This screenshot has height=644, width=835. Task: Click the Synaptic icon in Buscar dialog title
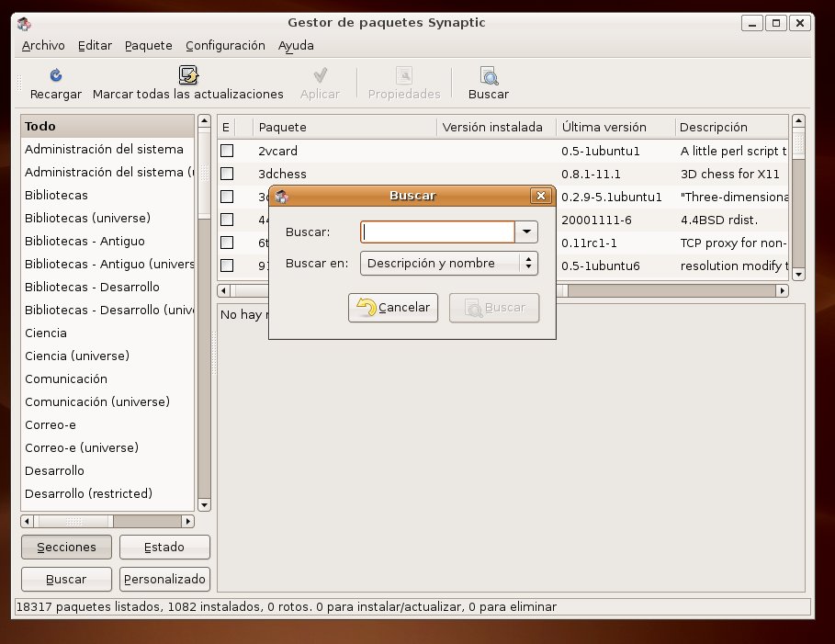click(282, 196)
